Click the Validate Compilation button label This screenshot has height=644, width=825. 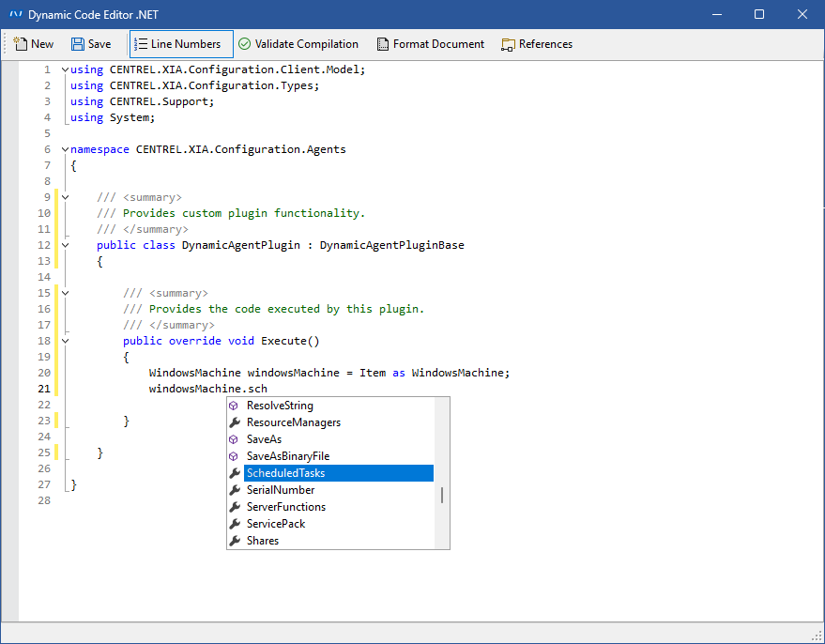click(306, 44)
